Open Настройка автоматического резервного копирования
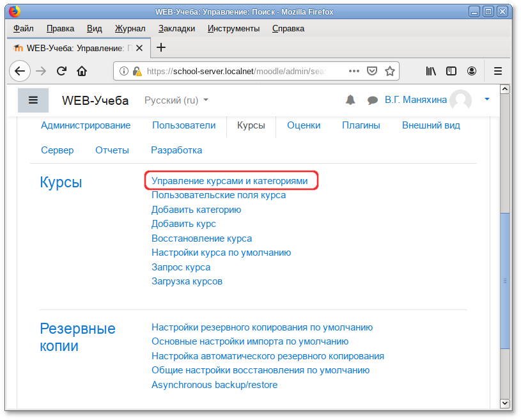Image resolution: width=521 pixels, height=420 pixels. click(268, 356)
